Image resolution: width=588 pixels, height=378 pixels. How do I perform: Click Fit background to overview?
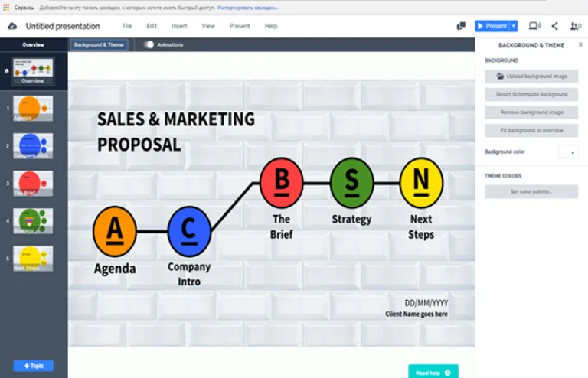(531, 130)
